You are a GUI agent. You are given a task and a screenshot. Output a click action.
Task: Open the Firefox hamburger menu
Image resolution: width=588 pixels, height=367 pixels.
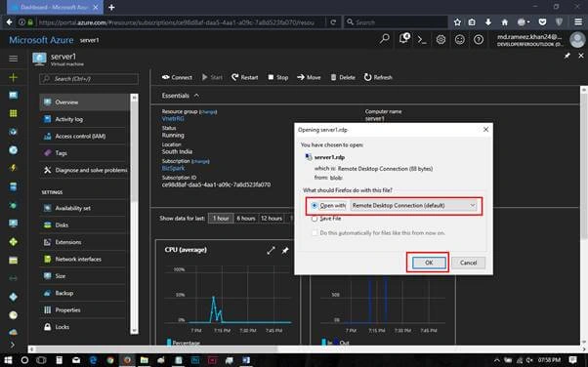[578, 22]
